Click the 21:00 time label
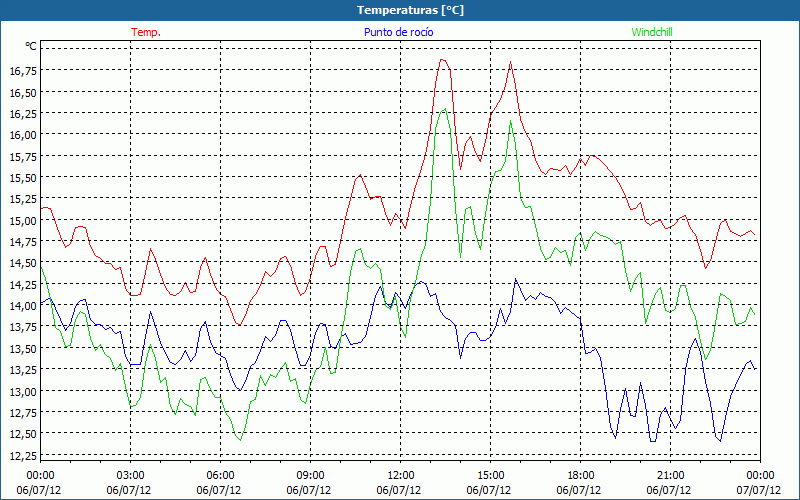The image size is (800, 500). pos(670,476)
